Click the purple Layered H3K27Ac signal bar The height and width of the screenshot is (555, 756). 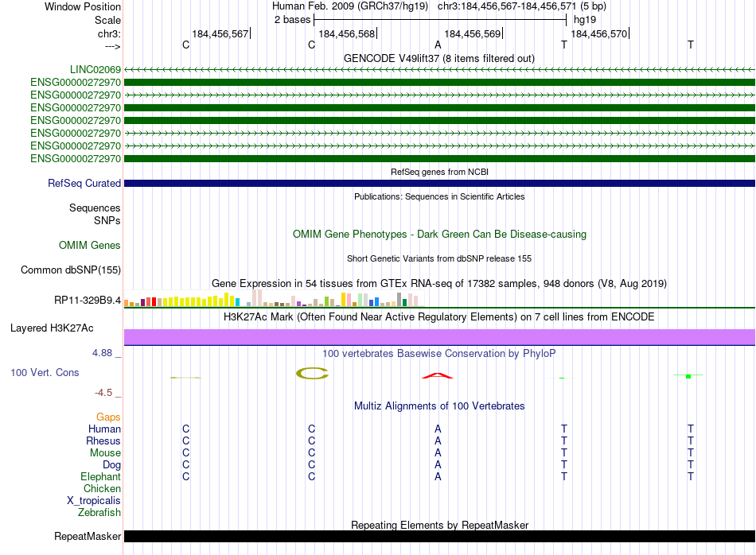[439, 337]
